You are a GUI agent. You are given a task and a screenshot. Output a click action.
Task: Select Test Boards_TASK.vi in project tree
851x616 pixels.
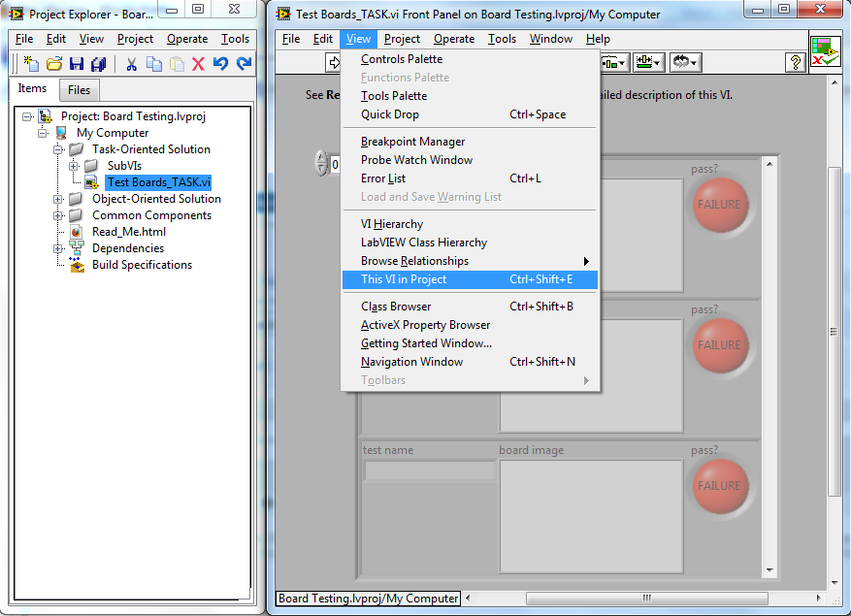click(x=158, y=182)
